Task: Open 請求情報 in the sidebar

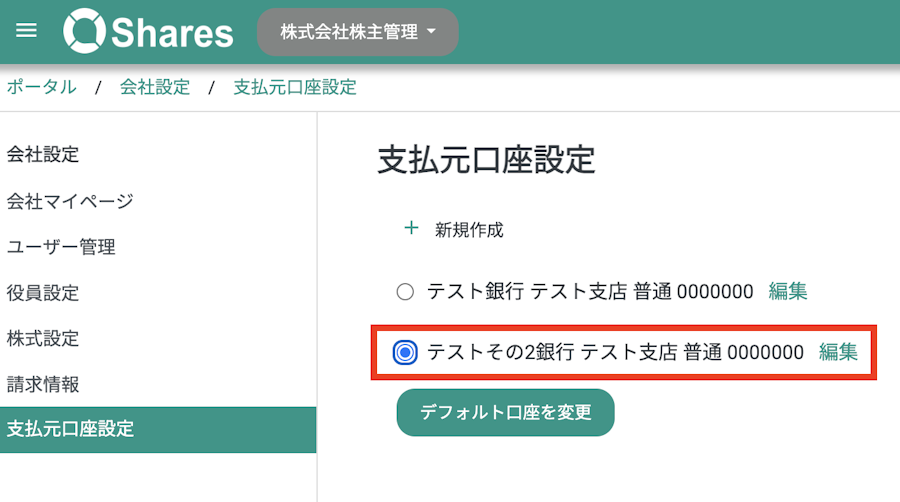Action: [x=43, y=384]
